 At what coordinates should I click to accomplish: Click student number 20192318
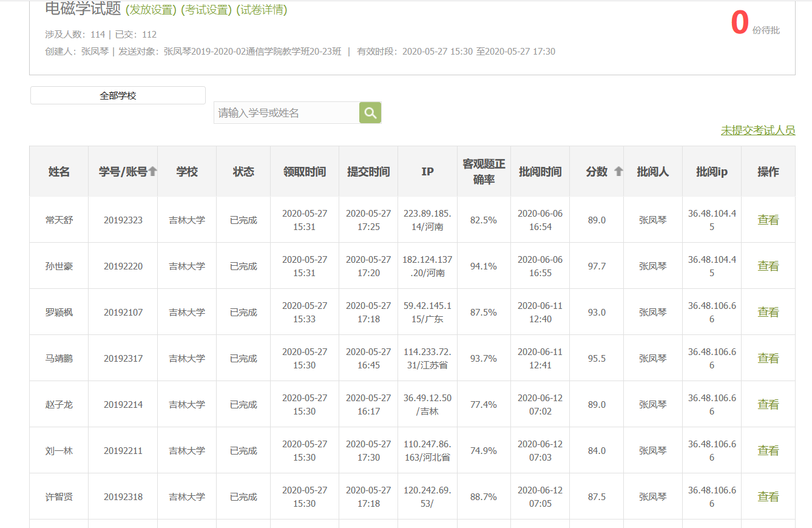123,496
